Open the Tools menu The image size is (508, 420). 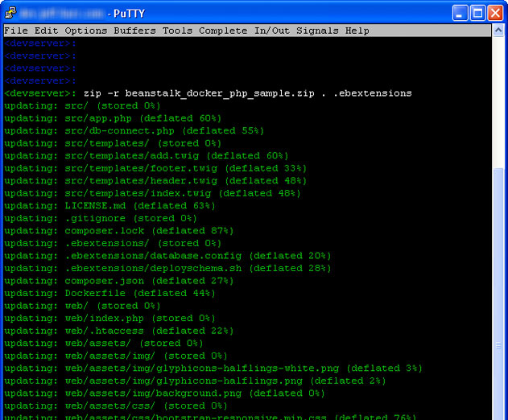178,31
